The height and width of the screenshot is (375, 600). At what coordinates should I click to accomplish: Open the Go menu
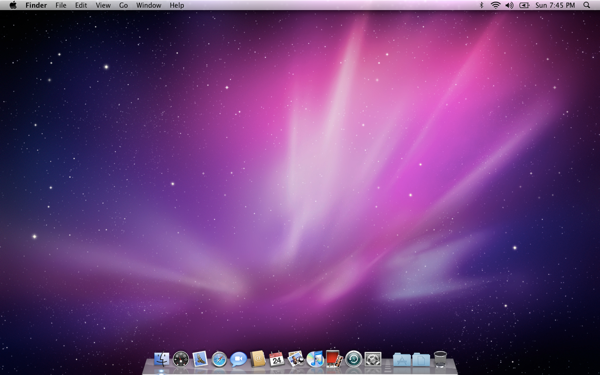point(123,5)
